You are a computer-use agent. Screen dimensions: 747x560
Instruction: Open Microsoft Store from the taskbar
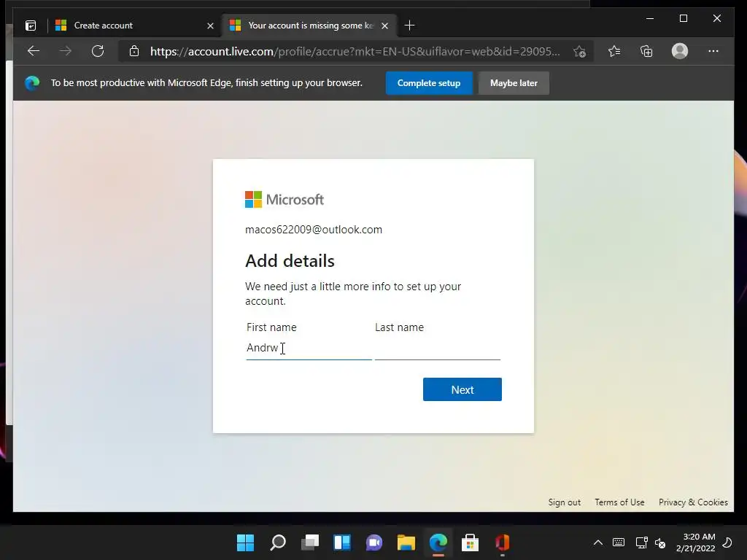(471, 542)
